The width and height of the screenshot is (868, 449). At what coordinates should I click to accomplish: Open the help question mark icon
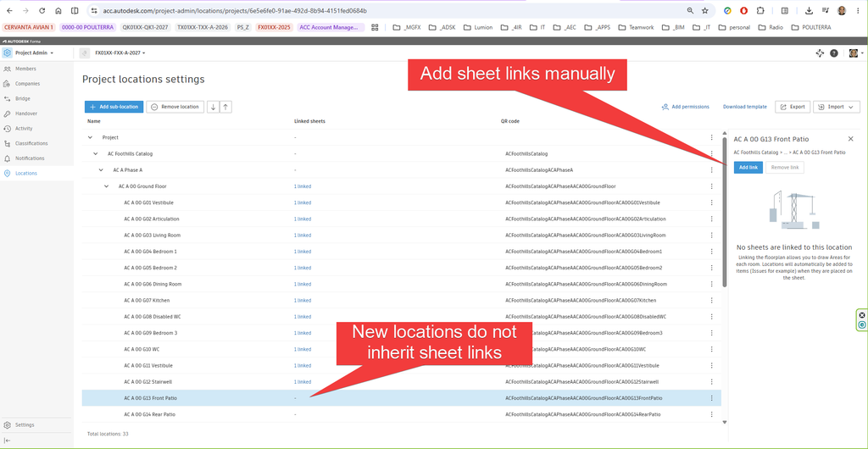click(834, 53)
